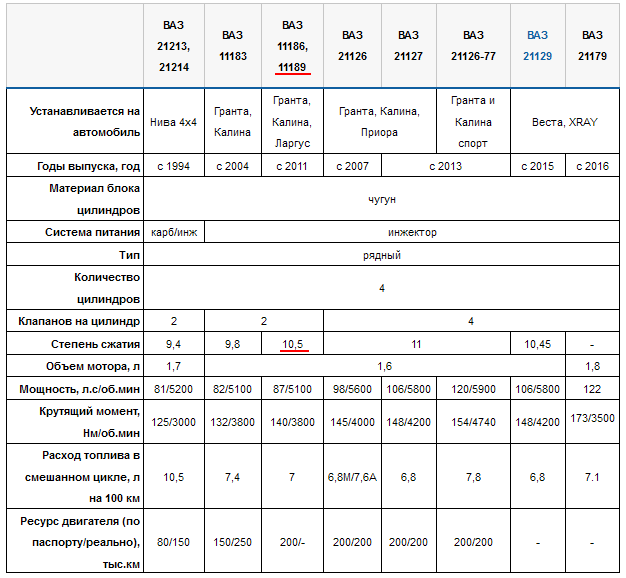Click the 132/3800 torque cell

coord(233,422)
